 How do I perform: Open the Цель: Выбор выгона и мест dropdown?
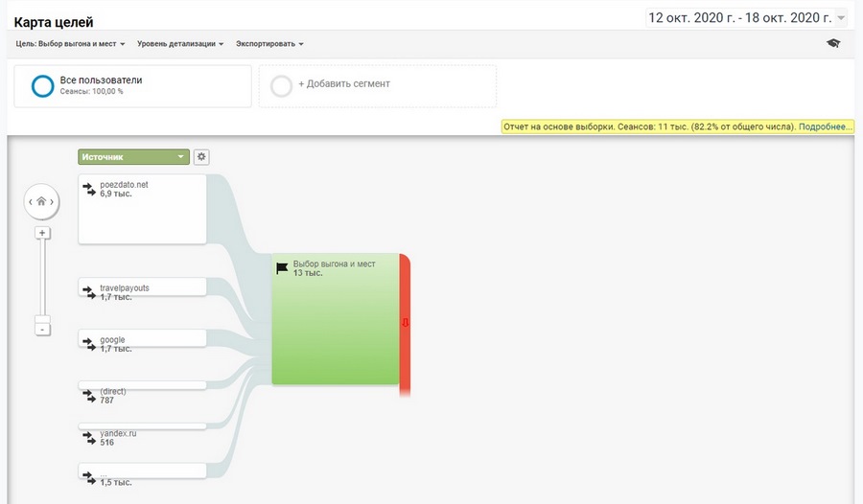pyautogui.click(x=70, y=43)
